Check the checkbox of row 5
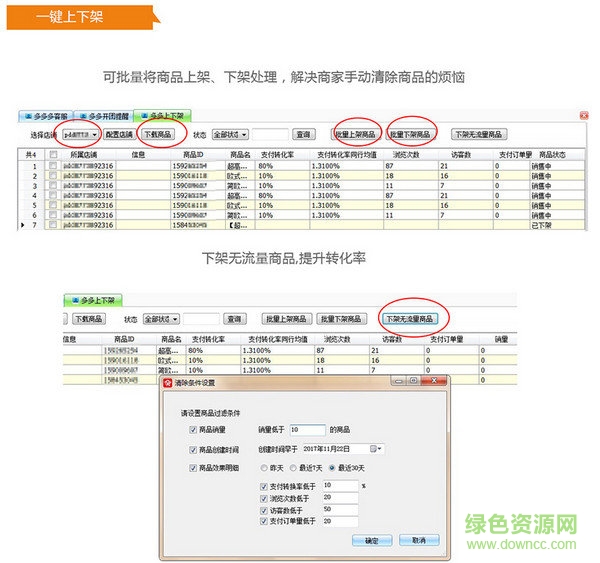 click(53, 205)
